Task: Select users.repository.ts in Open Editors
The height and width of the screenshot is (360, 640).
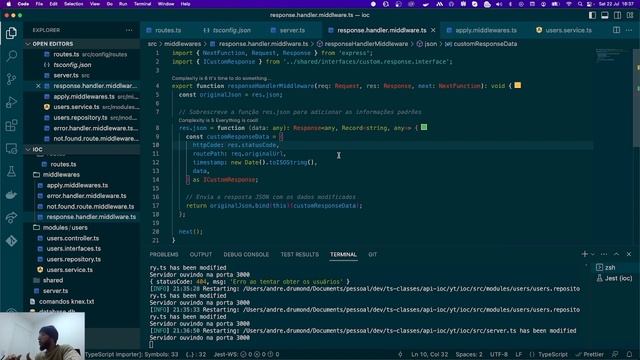Action: (80, 118)
